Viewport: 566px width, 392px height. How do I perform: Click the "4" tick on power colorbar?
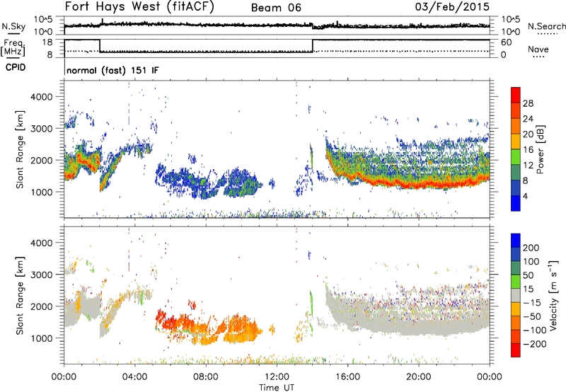point(525,196)
